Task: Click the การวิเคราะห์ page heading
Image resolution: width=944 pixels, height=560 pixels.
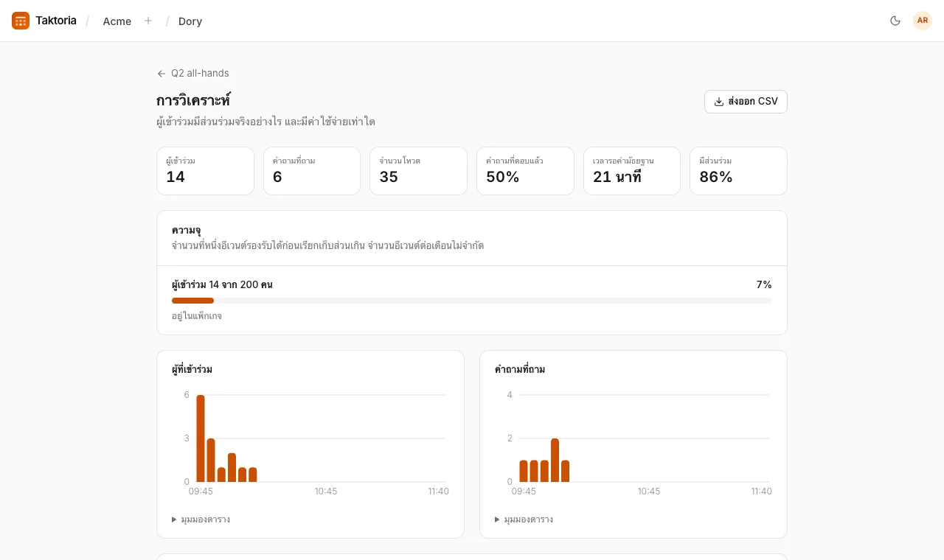Action: pos(193,101)
